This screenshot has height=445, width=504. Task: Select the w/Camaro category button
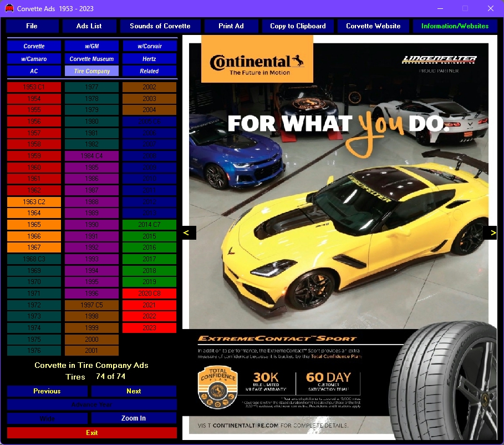34,59
